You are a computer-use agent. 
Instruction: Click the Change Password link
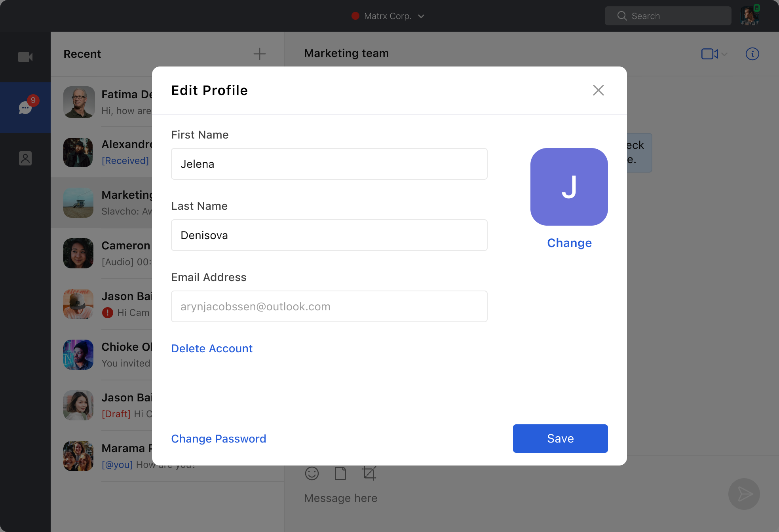(218, 439)
